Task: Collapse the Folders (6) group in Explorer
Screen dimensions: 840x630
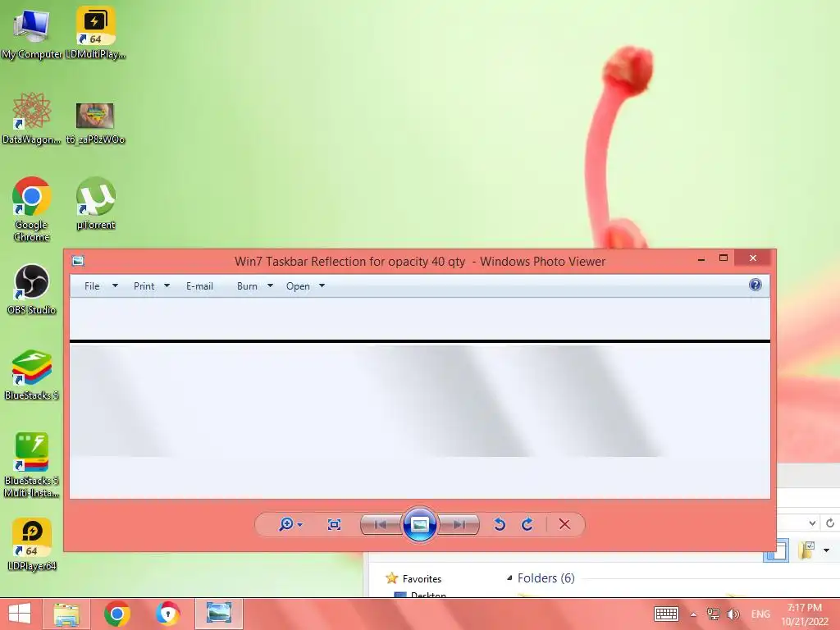Action: 509,577
